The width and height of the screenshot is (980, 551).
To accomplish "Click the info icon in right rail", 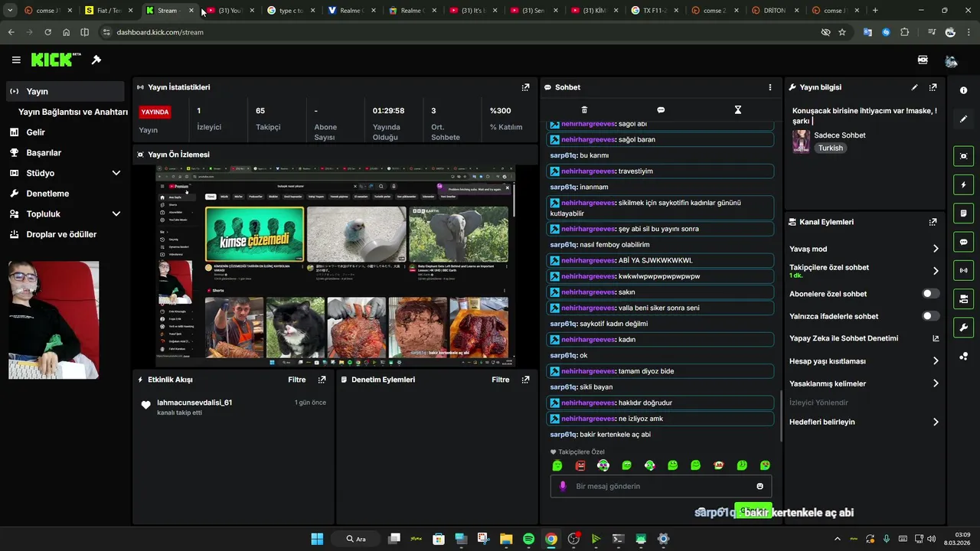I will (x=963, y=90).
